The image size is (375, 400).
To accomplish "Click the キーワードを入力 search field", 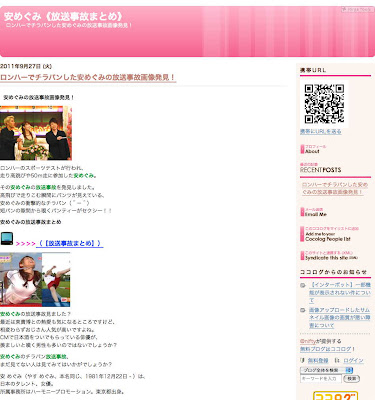I will click(321, 379).
